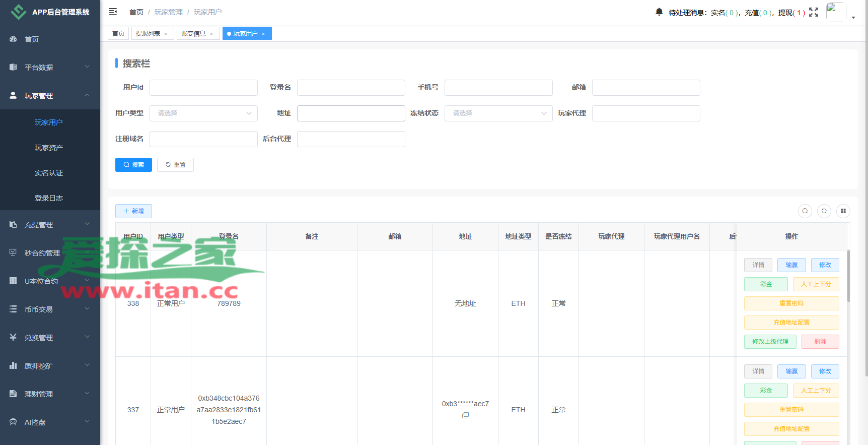This screenshot has width=868, height=445.
Task: Open the 冻结状态 dropdown
Action: coord(498,113)
